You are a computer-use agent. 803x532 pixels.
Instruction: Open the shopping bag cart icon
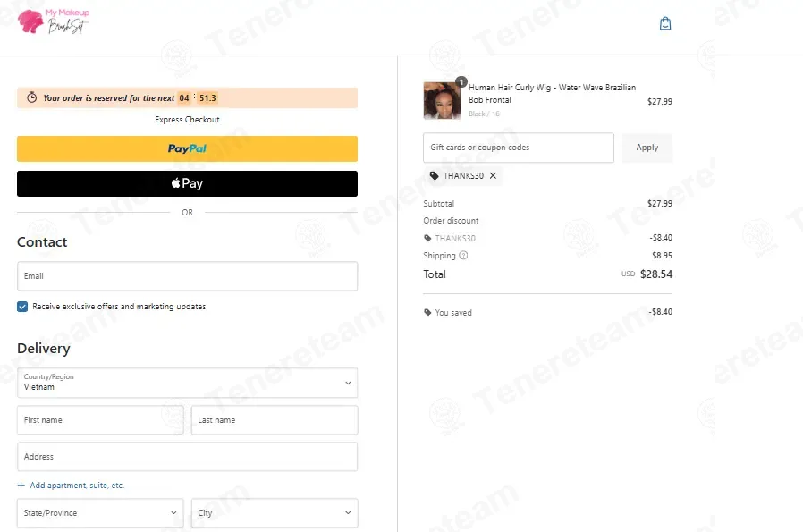[664, 23]
